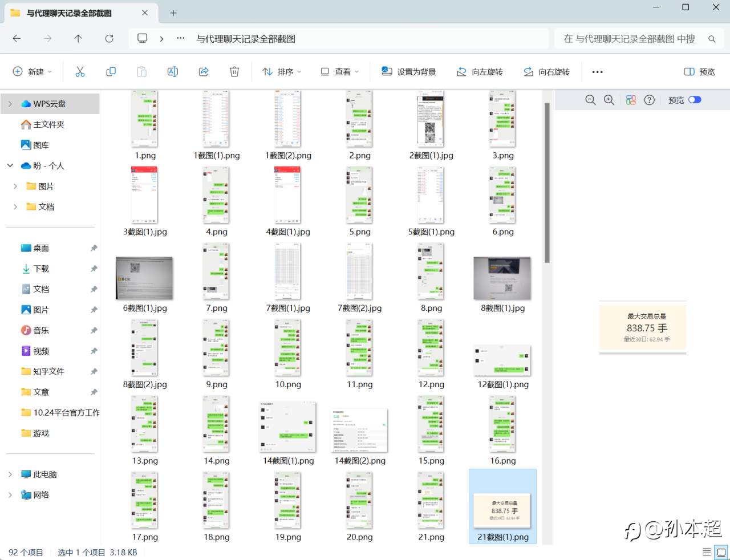The width and height of the screenshot is (730, 560).
Task: Select the file 6截图(1).jpg
Action: 145,284
